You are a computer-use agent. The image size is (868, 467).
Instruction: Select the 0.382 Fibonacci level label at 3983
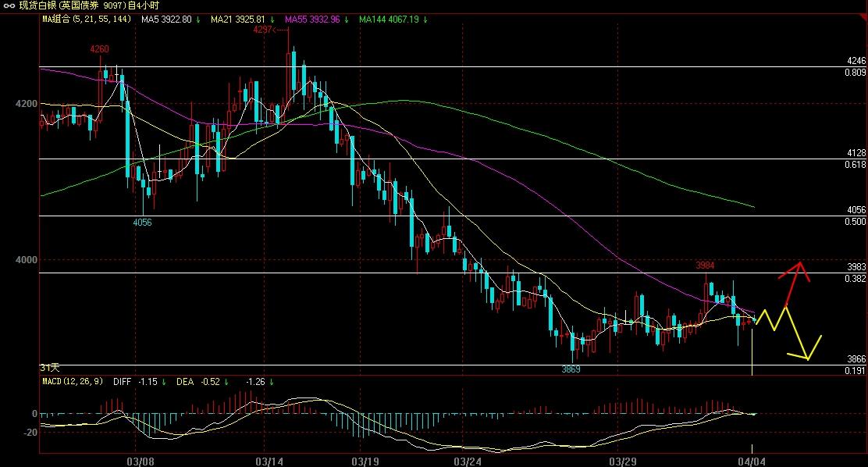(855, 278)
